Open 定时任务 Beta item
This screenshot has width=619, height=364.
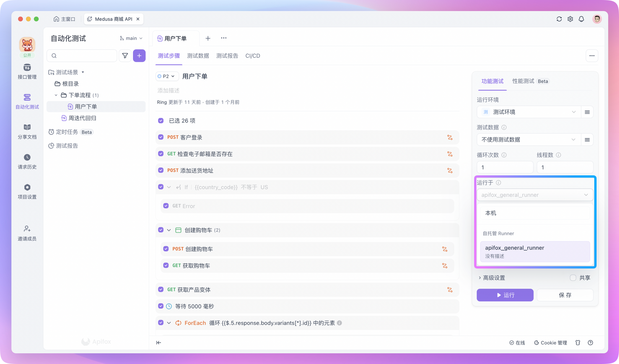[71, 132]
